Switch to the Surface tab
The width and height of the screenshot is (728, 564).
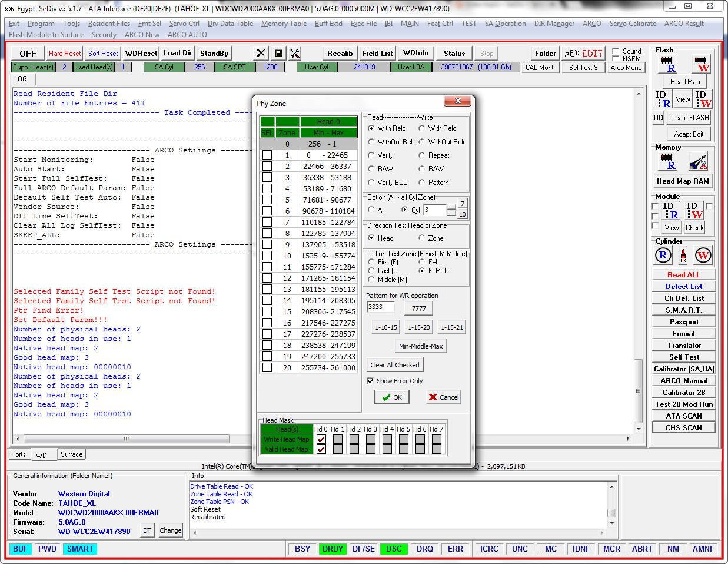click(x=71, y=454)
